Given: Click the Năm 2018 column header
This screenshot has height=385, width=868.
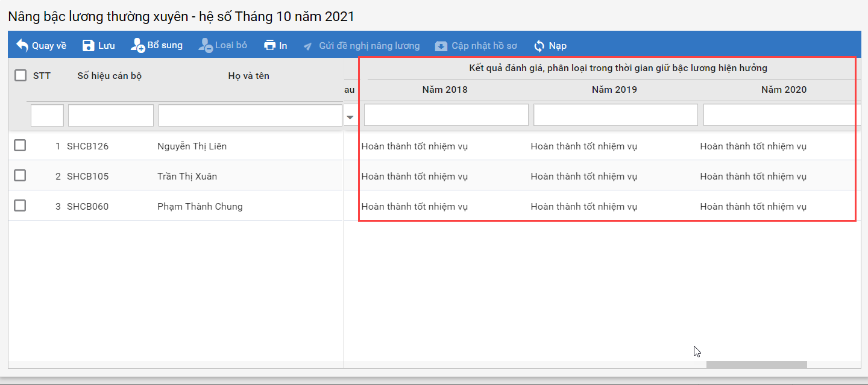Looking at the screenshot, I should click(x=445, y=90).
